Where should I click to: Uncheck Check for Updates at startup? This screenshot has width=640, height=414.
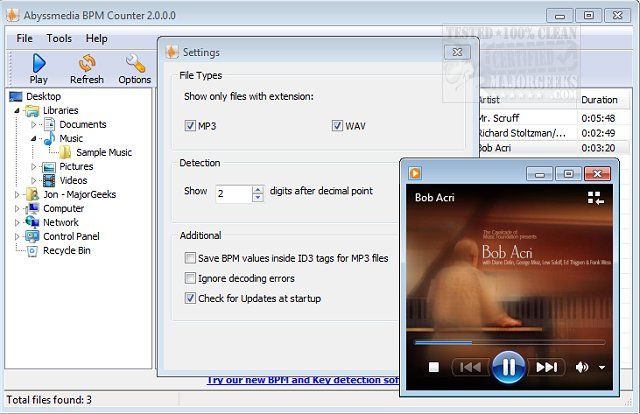coord(190,298)
